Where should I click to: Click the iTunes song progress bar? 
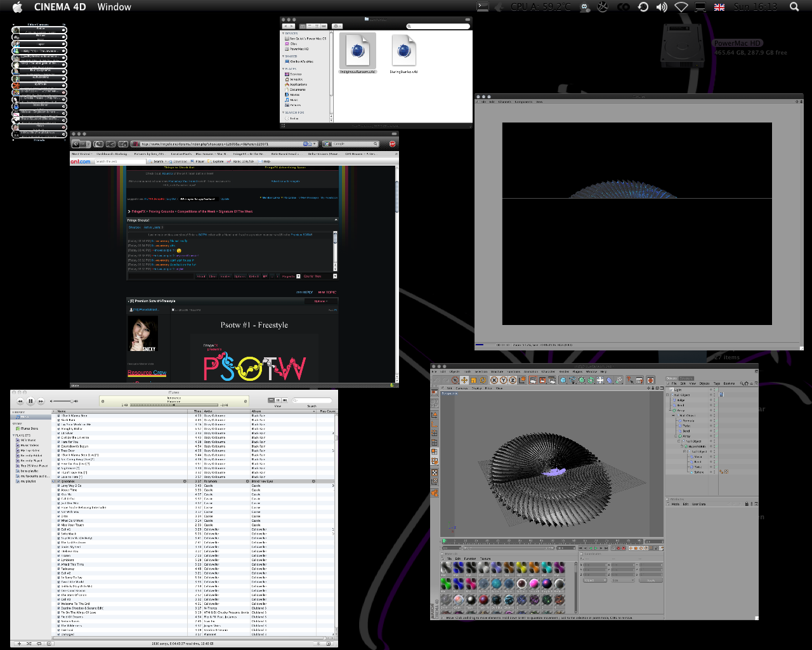point(174,405)
